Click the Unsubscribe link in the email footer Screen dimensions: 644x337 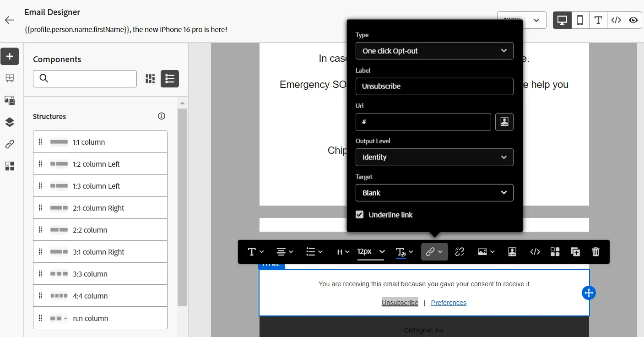pyautogui.click(x=400, y=303)
